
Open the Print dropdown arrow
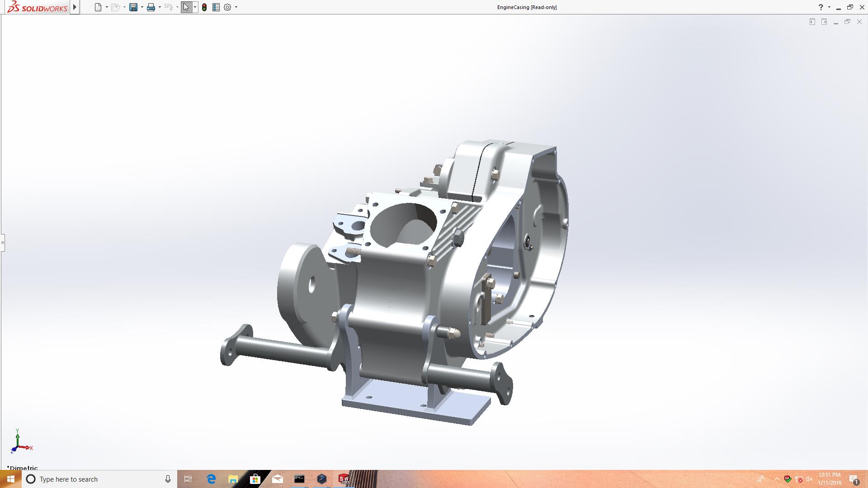point(160,7)
